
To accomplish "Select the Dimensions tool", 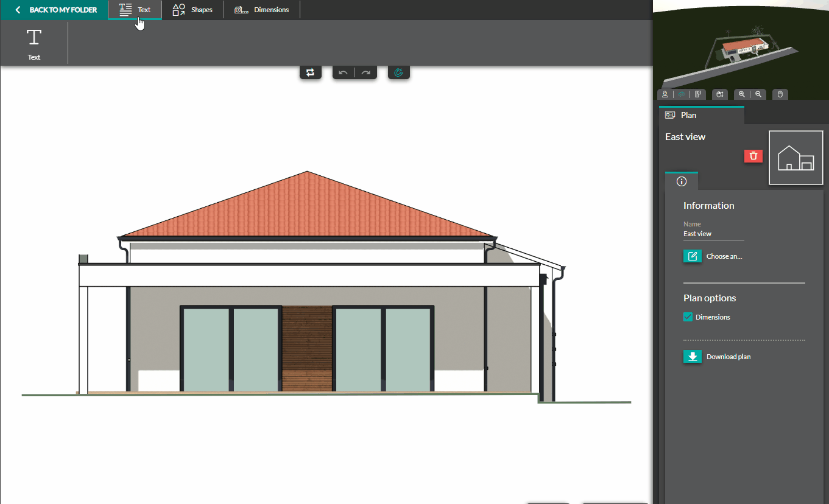I will click(262, 10).
